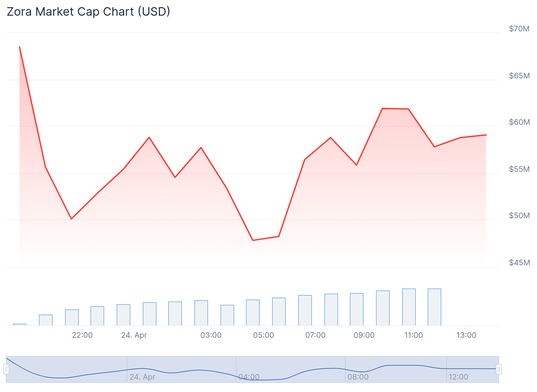Select the highest starting point of the red line
This screenshot has width=537, height=392.
20,47
